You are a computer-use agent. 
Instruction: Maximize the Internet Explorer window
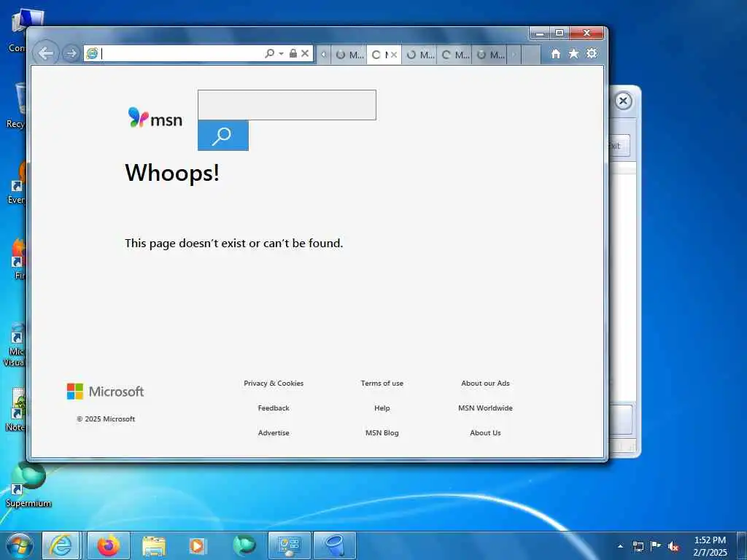point(560,34)
